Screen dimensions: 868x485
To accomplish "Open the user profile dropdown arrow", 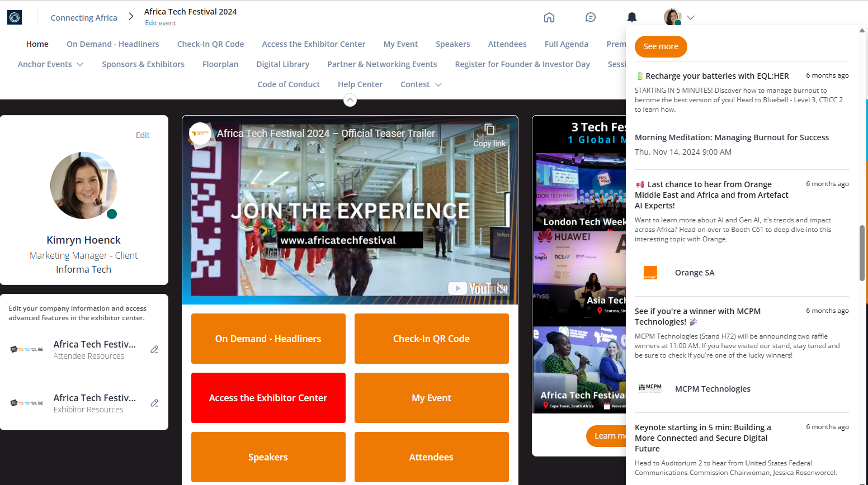I will pos(691,17).
